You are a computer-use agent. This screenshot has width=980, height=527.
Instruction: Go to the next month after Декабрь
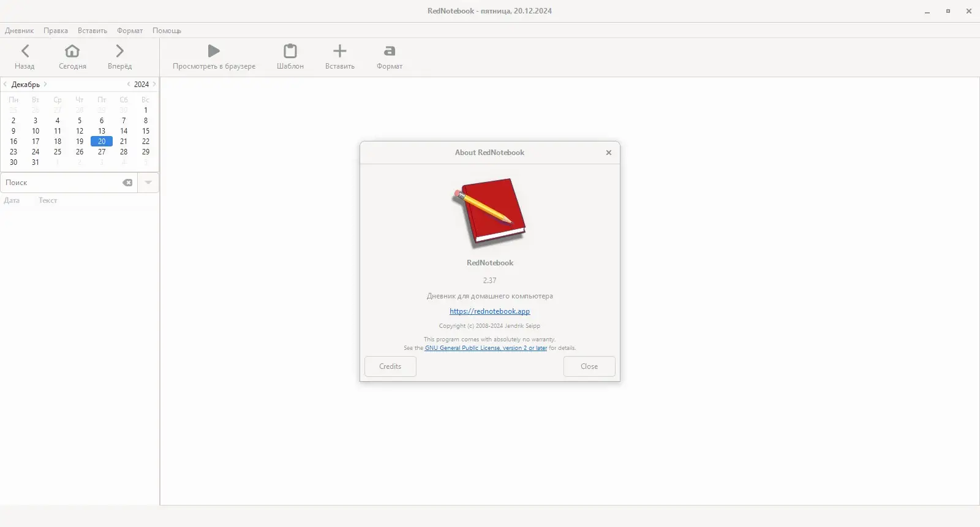[45, 84]
